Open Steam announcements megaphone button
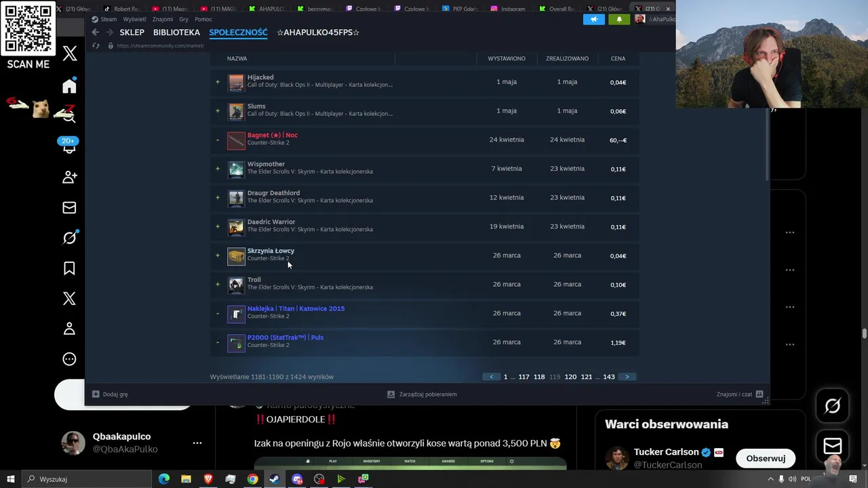 click(594, 20)
